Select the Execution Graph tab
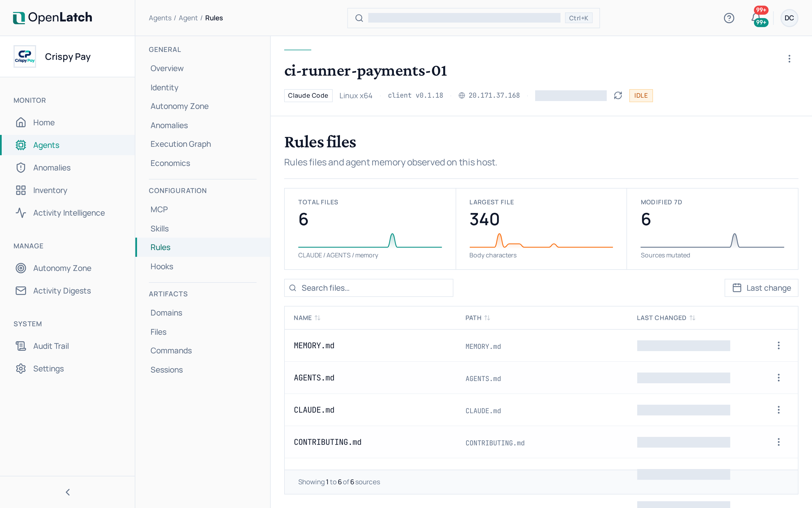The width and height of the screenshot is (812, 508). click(x=203, y=144)
